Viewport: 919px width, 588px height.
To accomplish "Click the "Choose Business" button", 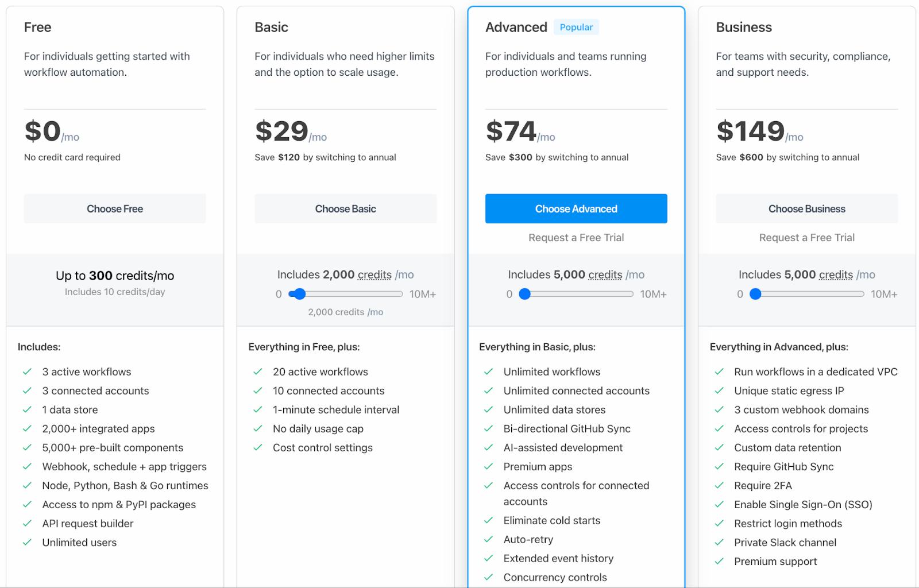I will tap(806, 208).
